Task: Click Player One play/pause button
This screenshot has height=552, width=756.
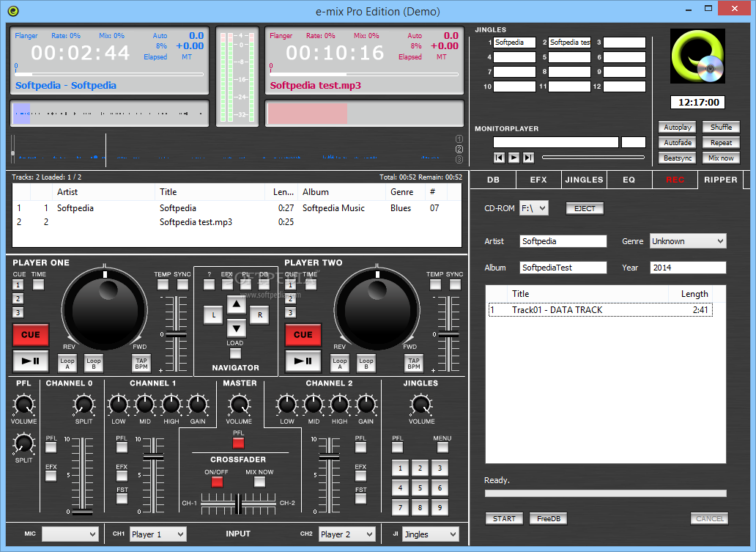Action: (x=30, y=361)
